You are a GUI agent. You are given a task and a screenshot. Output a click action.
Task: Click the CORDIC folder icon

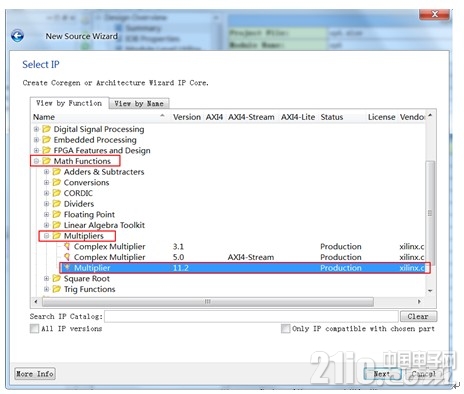tap(57, 193)
